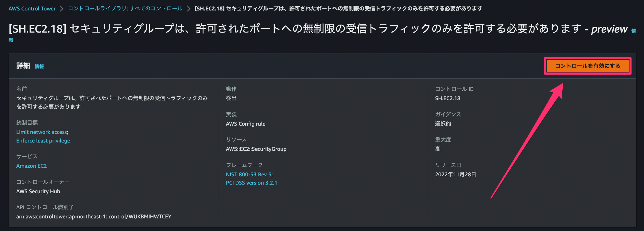Open the 情報 link beside the 詳細 heading

(39, 66)
